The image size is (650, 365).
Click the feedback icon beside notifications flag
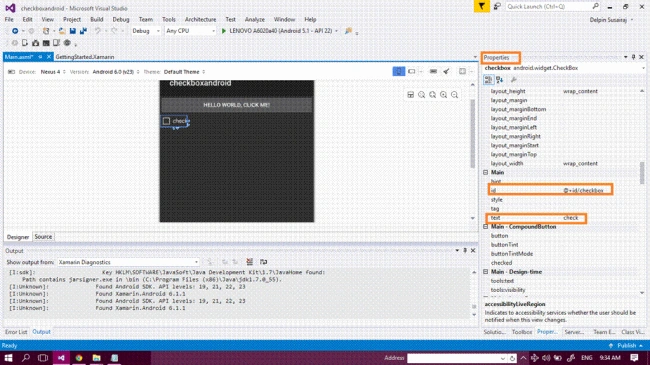[x=497, y=6]
